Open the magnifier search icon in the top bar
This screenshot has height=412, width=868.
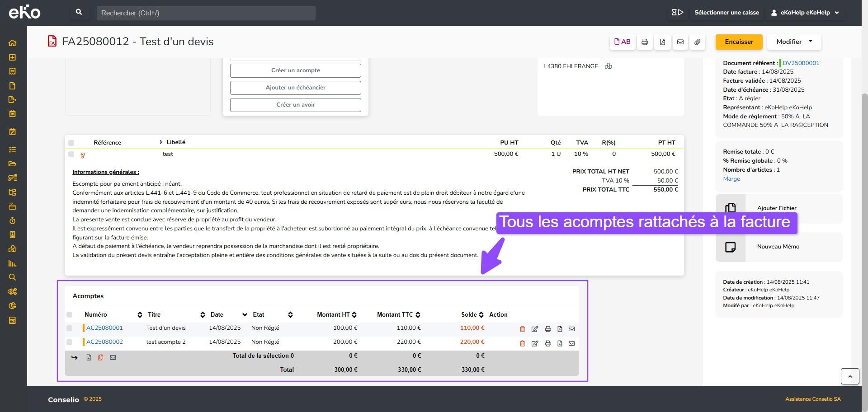point(79,13)
